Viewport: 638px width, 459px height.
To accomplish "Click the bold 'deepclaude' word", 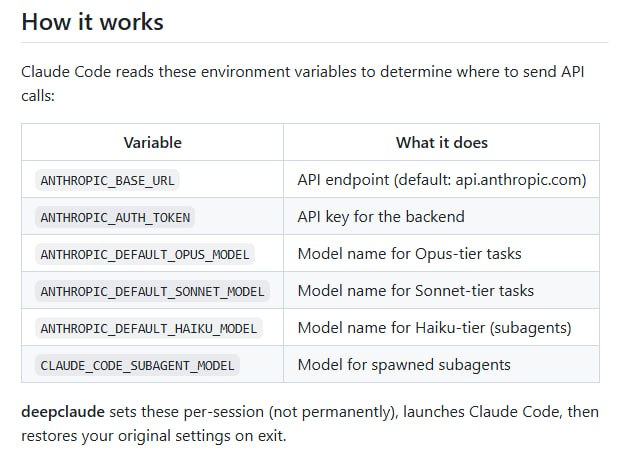I will 63,412.
